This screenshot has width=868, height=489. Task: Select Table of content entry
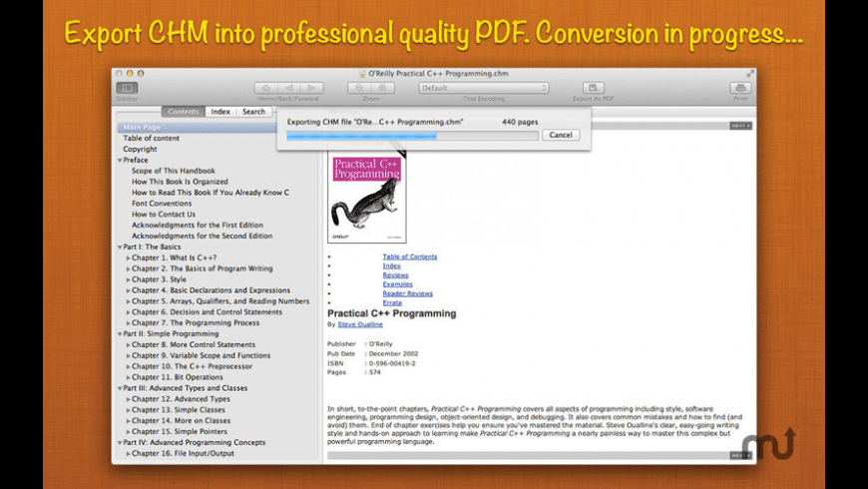(x=151, y=138)
